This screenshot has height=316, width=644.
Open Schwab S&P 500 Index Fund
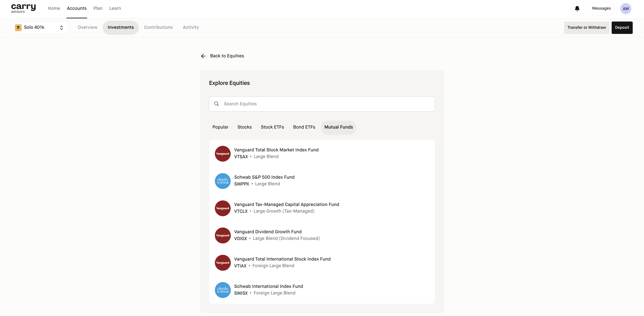(322, 181)
